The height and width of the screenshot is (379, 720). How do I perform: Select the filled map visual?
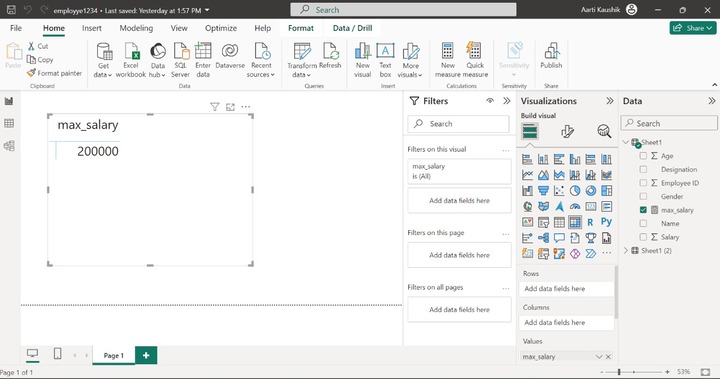point(543,206)
